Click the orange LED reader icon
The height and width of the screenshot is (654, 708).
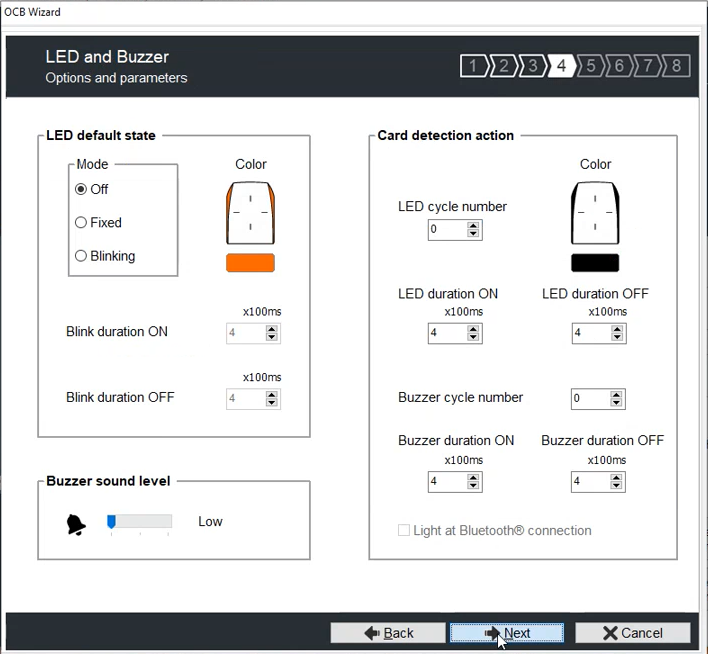[x=250, y=212]
